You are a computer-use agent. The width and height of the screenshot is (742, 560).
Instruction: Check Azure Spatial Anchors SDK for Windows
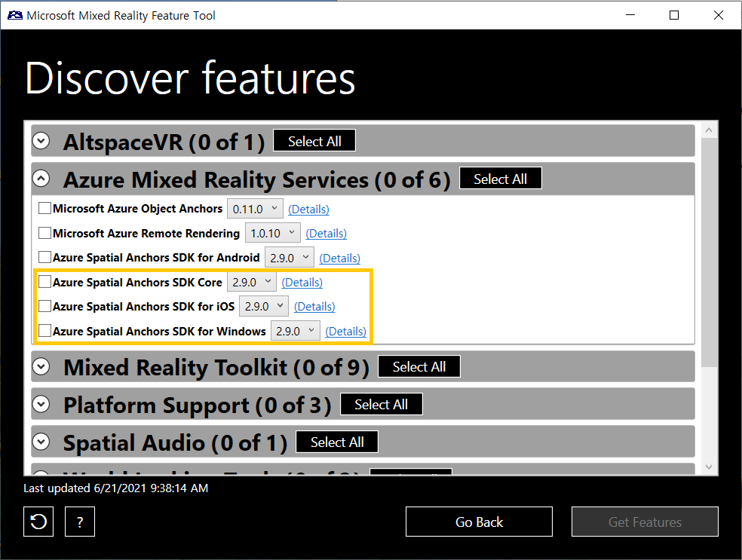tap(45, 331)
